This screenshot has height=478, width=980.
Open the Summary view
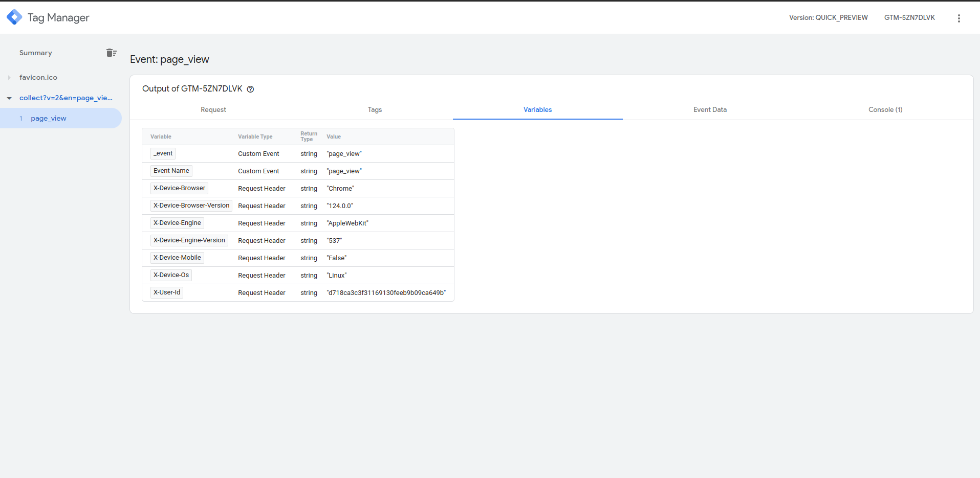(x=35, y=53)
